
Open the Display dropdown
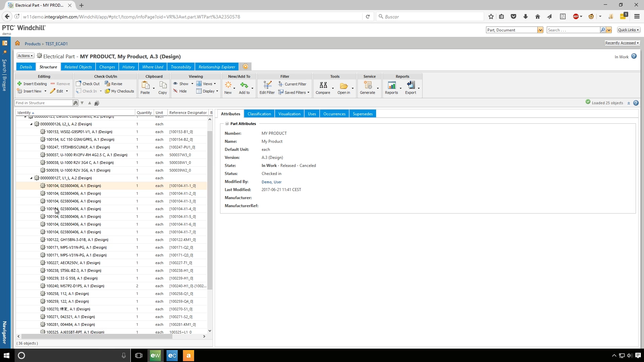point(207,91)
